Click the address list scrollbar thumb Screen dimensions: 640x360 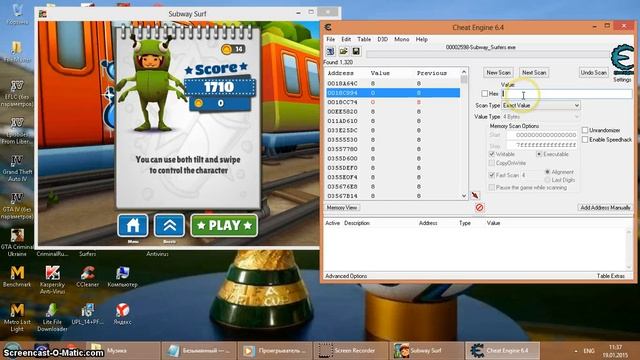coord(464,79)
